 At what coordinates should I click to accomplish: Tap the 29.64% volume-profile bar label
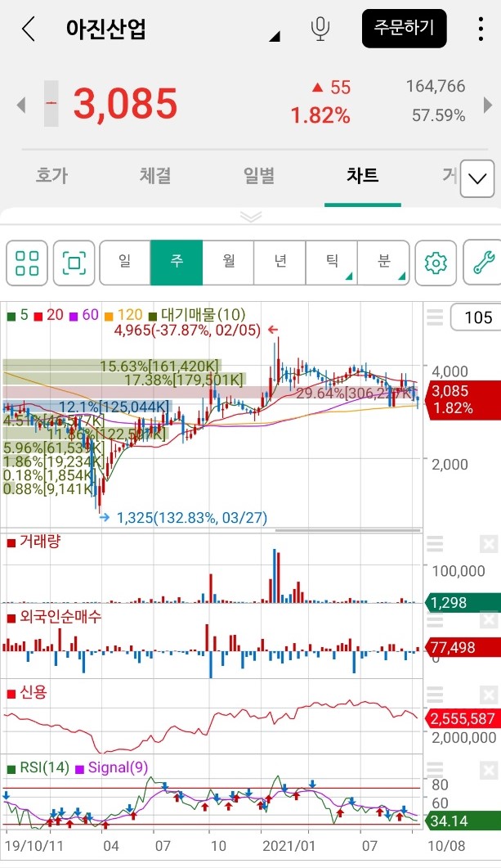[x=355, y=394]
